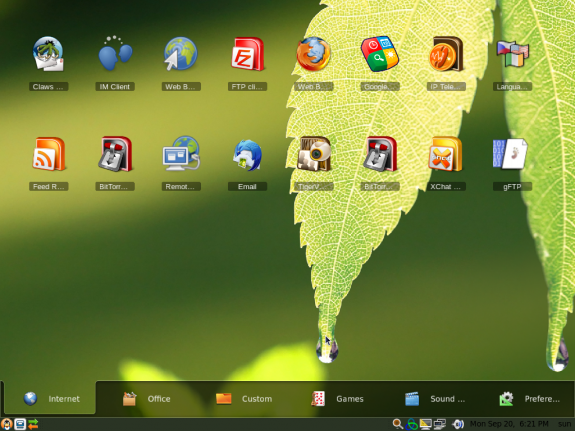Click the two-computers network connection tray icon
Viewport: 575px width, 431px height.
tap(439, 424)
